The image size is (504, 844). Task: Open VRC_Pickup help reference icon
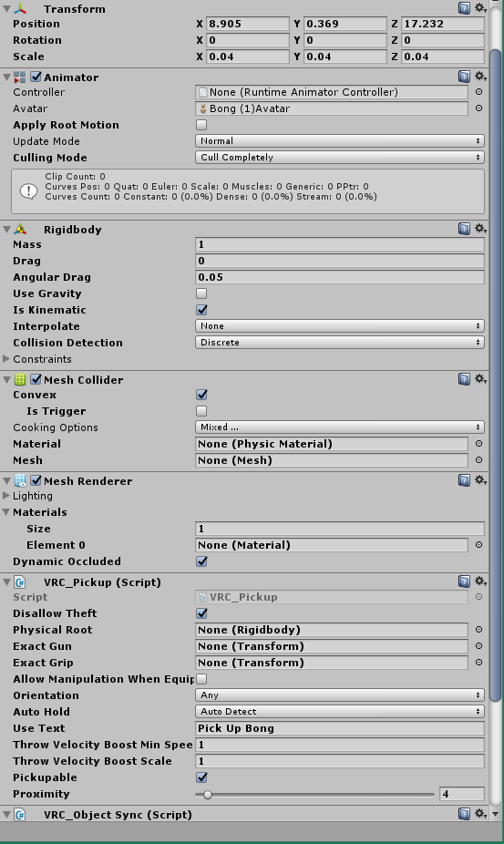click(x=464, y=582)
